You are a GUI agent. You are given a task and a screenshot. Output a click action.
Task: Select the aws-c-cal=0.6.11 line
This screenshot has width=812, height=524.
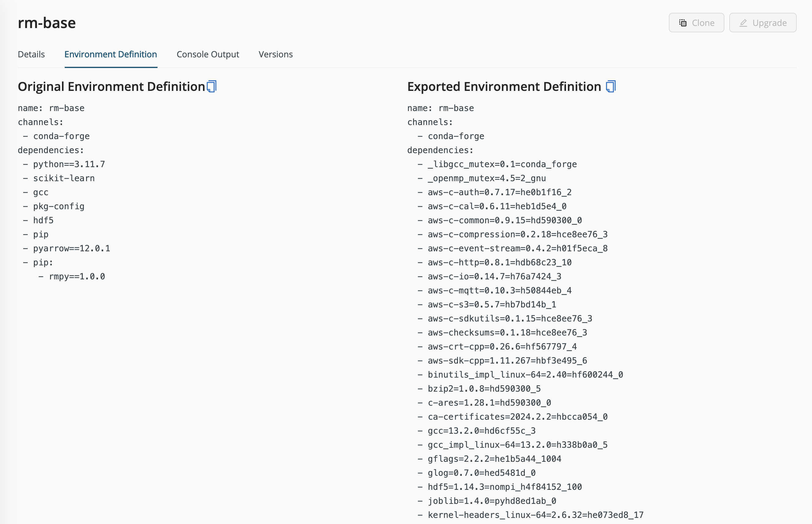[x=492, y=206]
